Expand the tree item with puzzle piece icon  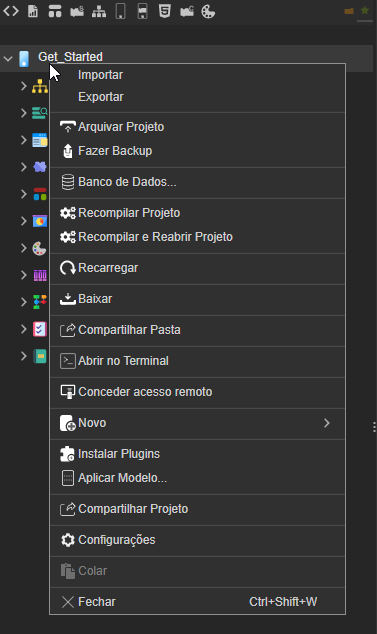(x=24, y=167)
